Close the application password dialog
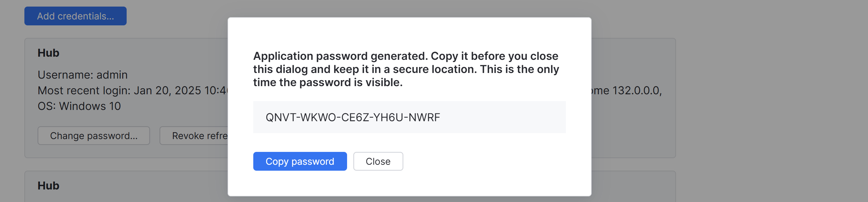The width and height of the screenshot is (868, 202). (x=378, y=161)
